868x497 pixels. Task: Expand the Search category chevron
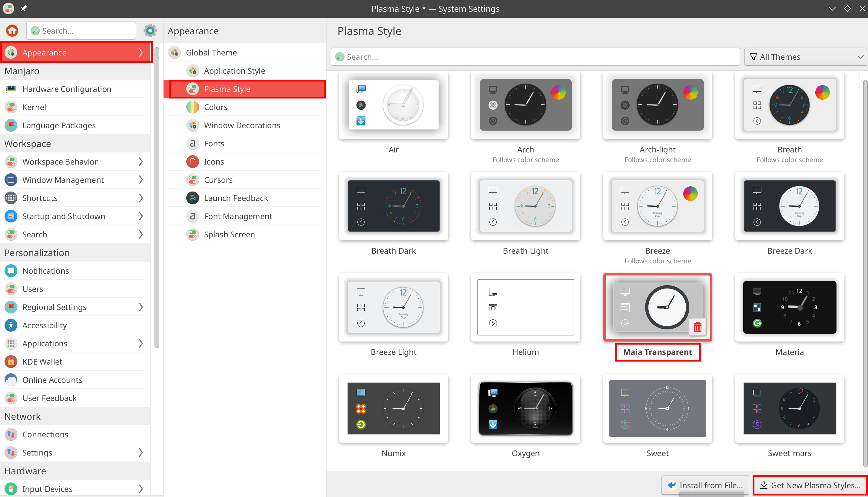[141, 235]
